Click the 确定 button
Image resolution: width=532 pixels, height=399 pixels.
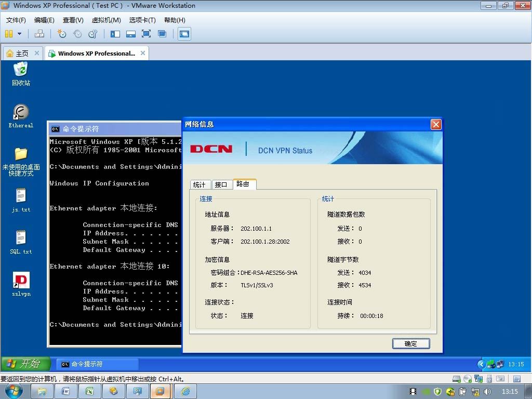[x=411, y=344]
